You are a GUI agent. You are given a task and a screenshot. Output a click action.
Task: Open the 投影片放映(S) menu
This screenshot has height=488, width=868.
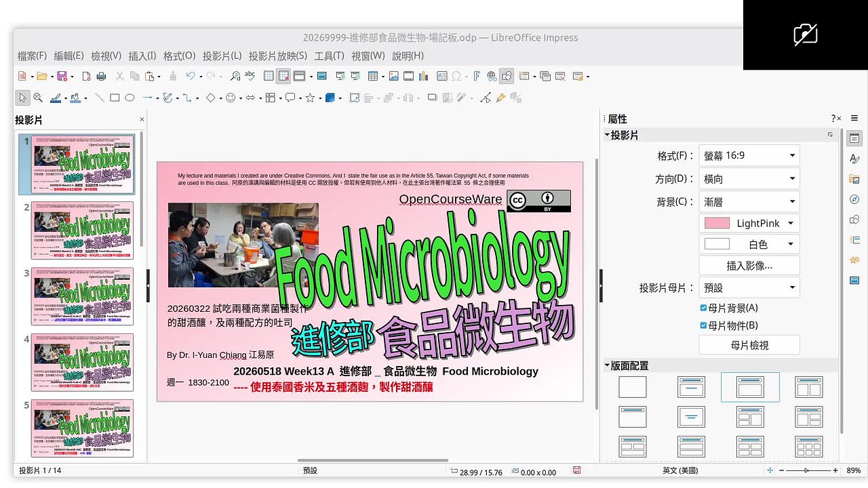[x=278, y=56]
